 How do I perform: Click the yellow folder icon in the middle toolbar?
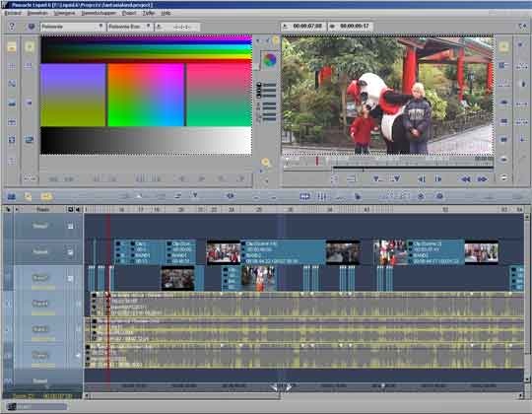[46, 196]
